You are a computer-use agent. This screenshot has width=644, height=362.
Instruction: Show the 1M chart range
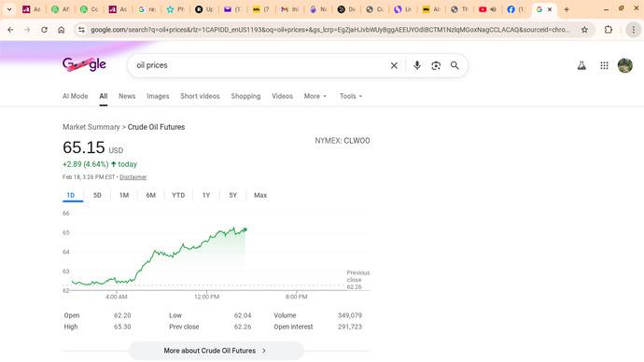pyautogui.click(x=124, y=195)
